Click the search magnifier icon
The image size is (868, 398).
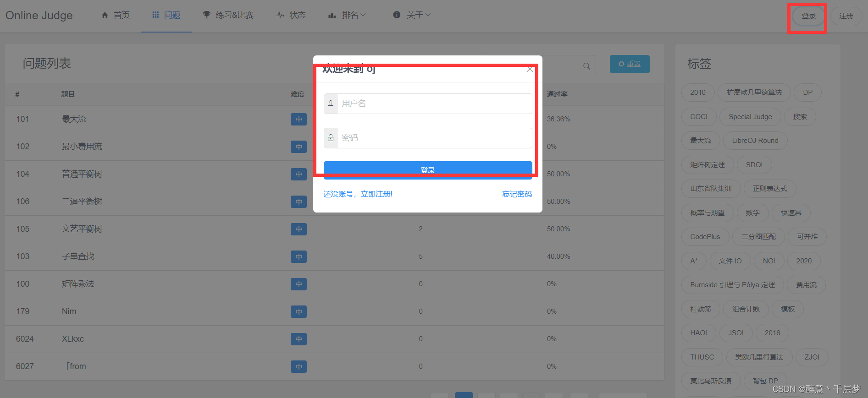pyautogui.click(x=586, y=66)
